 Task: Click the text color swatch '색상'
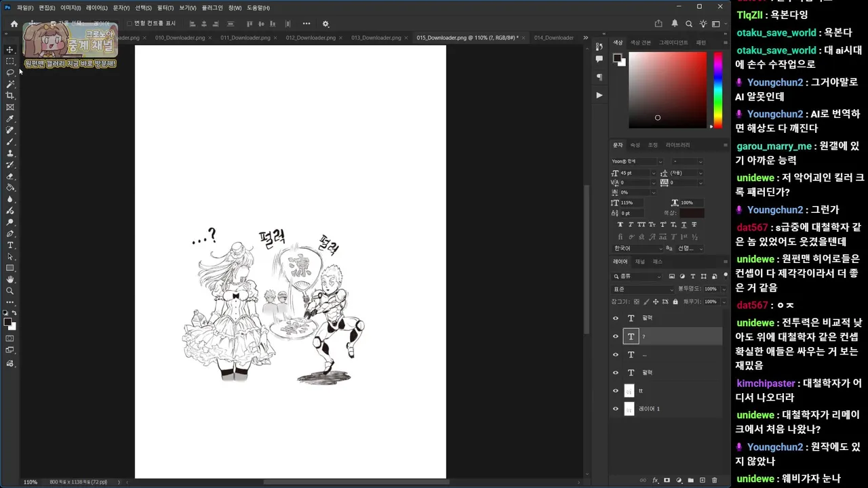(x=692, y=213)
